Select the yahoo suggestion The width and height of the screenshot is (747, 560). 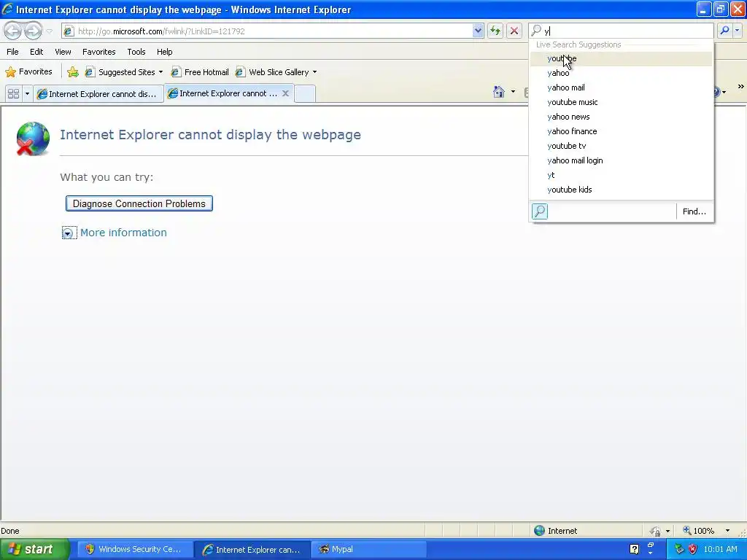622,74
